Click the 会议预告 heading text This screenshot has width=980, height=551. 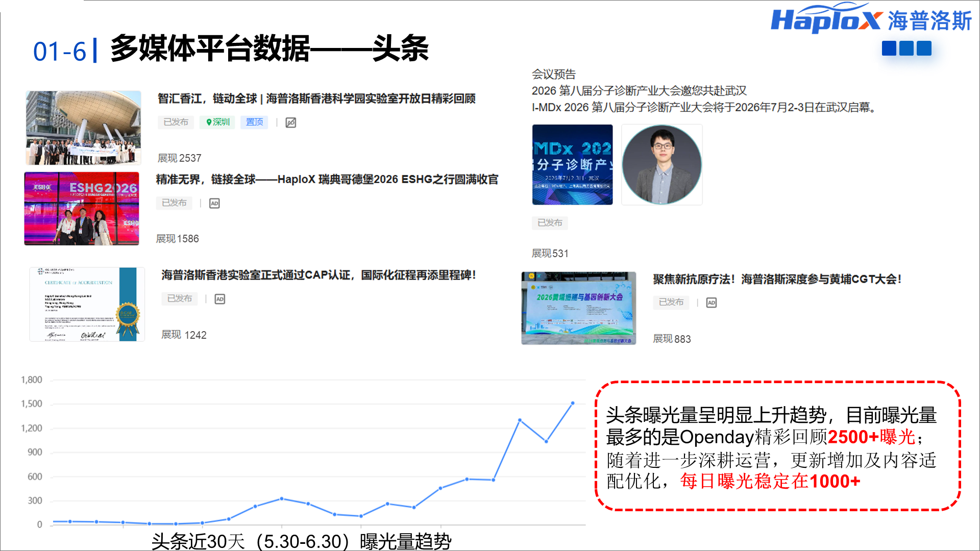coord(554,74)
